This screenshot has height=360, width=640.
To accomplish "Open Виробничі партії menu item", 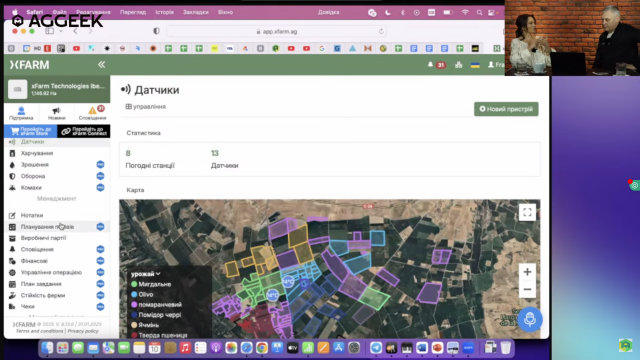I will click(43, 238).
